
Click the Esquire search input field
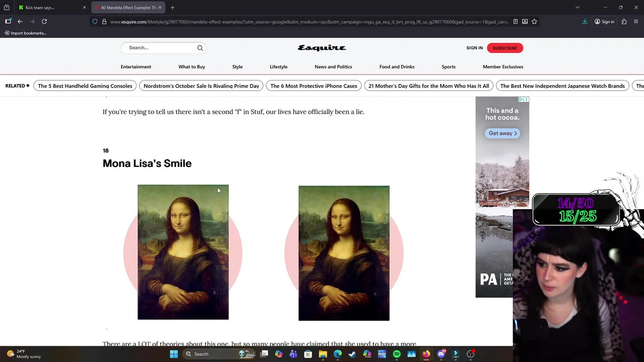click(161, 48)
